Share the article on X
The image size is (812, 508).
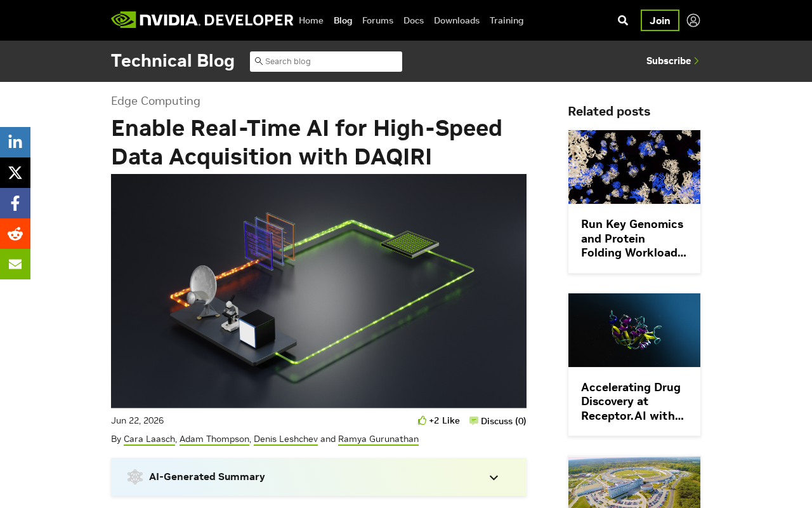coord(15,173)
